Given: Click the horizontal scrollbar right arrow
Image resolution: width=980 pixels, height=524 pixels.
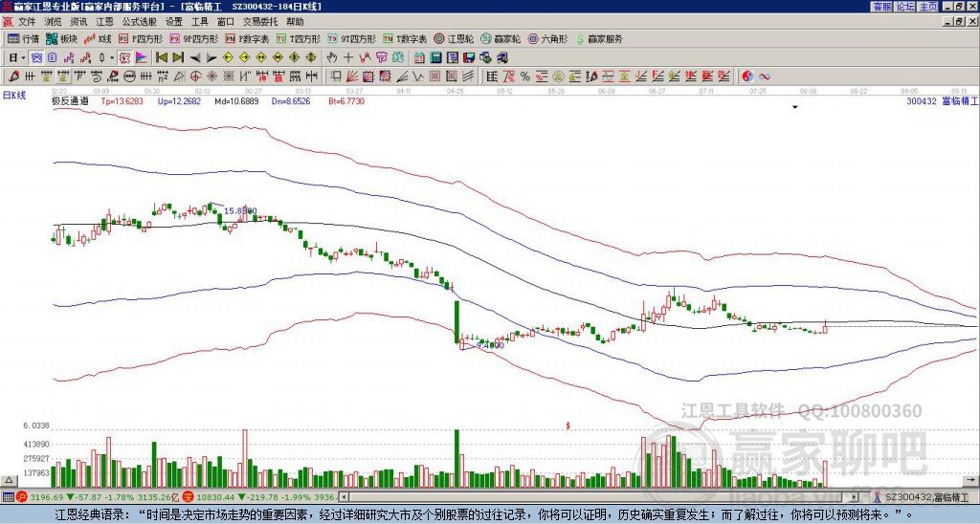Looking at the screenshot, I should point(855,497).
